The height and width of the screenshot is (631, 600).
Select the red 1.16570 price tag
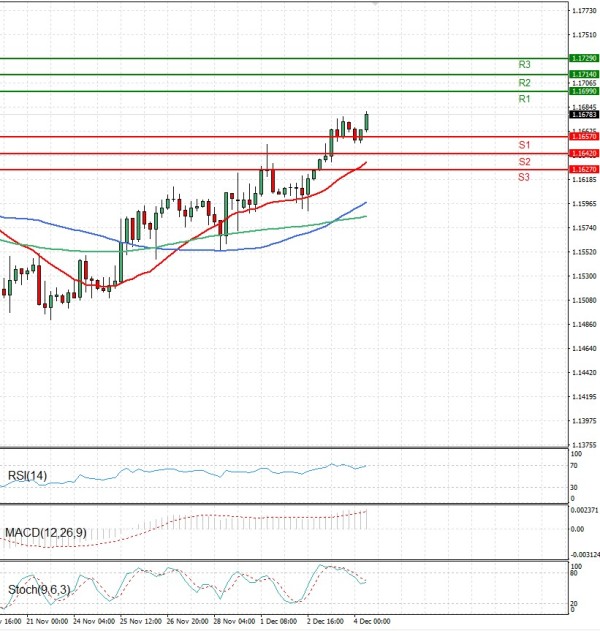(583, 135)
